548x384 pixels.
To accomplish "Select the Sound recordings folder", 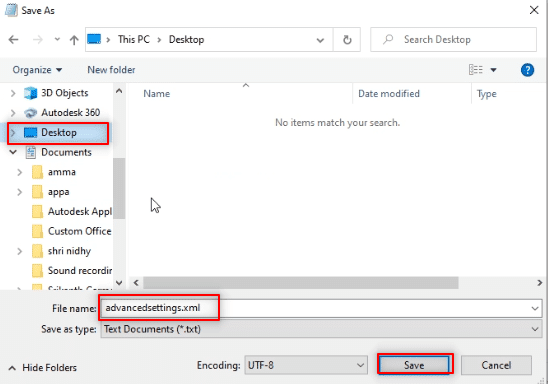I will click(72, 270).
